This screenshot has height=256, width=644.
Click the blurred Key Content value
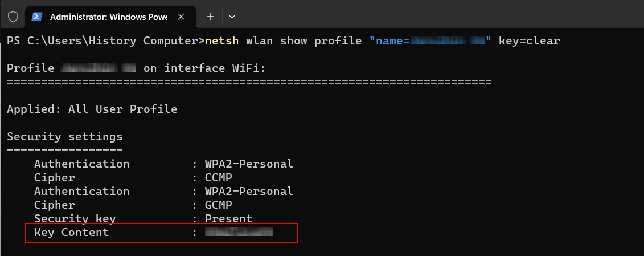coord(239,232)
